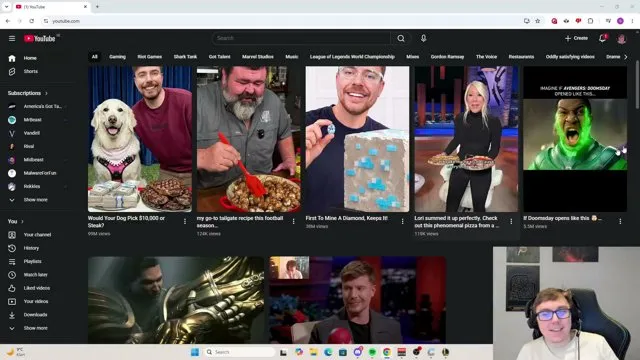Open 'Would Your Dog Pick $10,000' title
The image size is (640, 360).
tap(127, 222)
